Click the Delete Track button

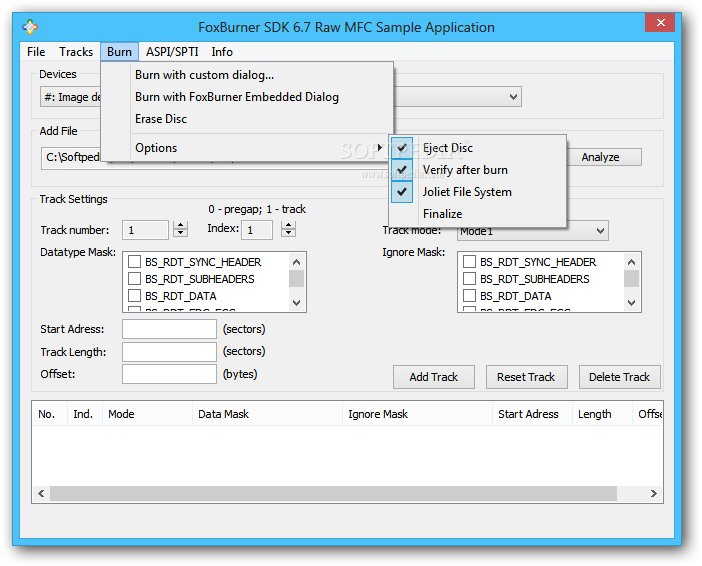[x=619, y=377]
